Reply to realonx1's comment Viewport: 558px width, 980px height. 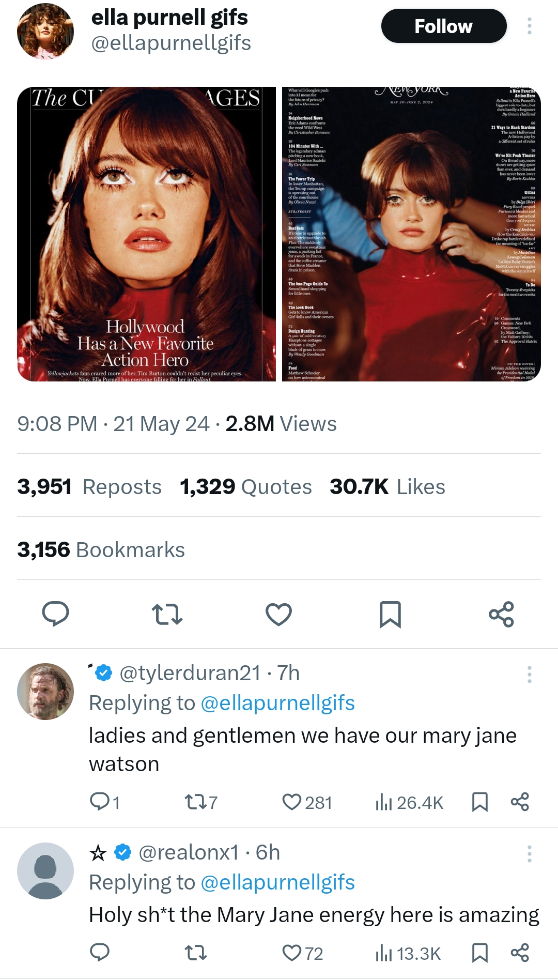[x=100, y=953]
